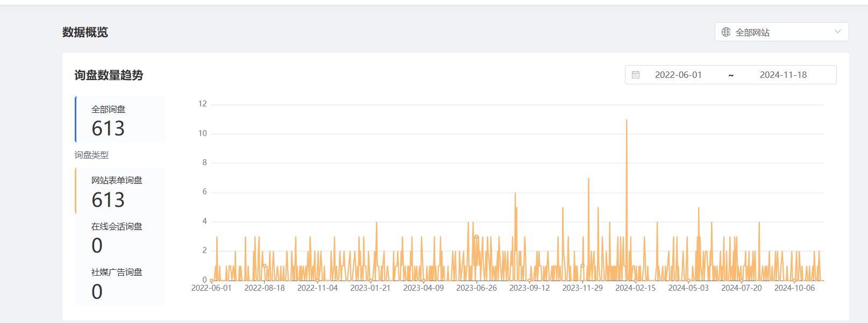The height and width of the screenshot is (323, 868).
Task: Click the calendar icon in date range picker
Action: pyautogui.click(x=636, y=75)
